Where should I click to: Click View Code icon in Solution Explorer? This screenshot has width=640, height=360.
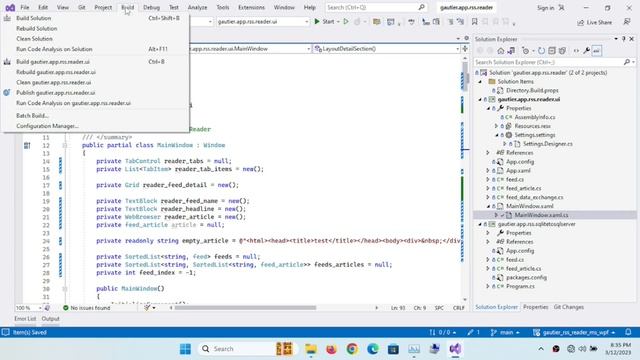click(576, 51)
